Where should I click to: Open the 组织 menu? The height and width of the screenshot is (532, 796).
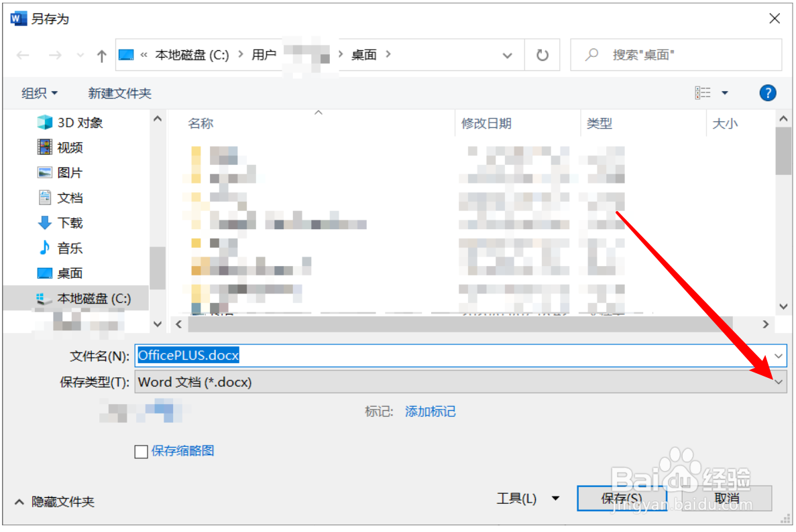click(x=38, y=92)
